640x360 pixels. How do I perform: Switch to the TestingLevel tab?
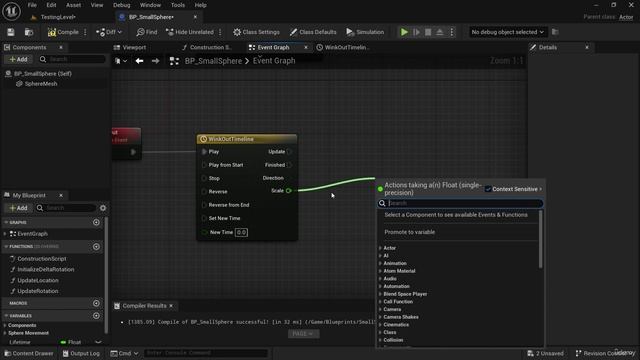pos(58,17)
